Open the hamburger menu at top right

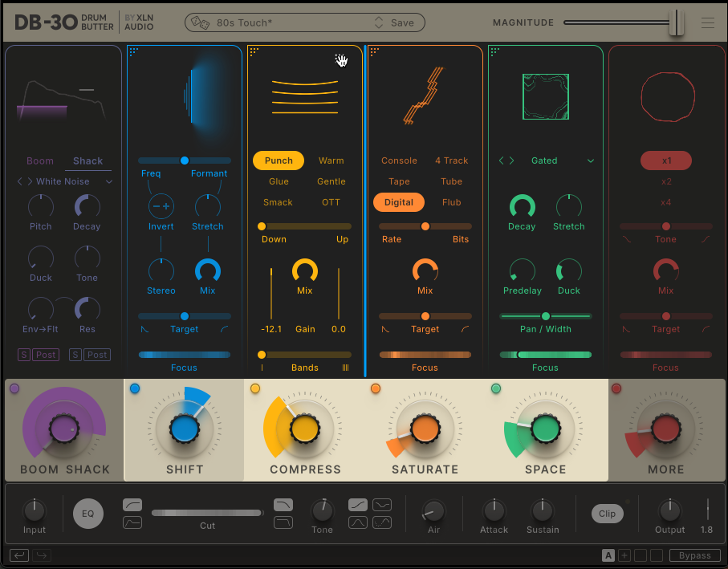(x=707, y=23)
